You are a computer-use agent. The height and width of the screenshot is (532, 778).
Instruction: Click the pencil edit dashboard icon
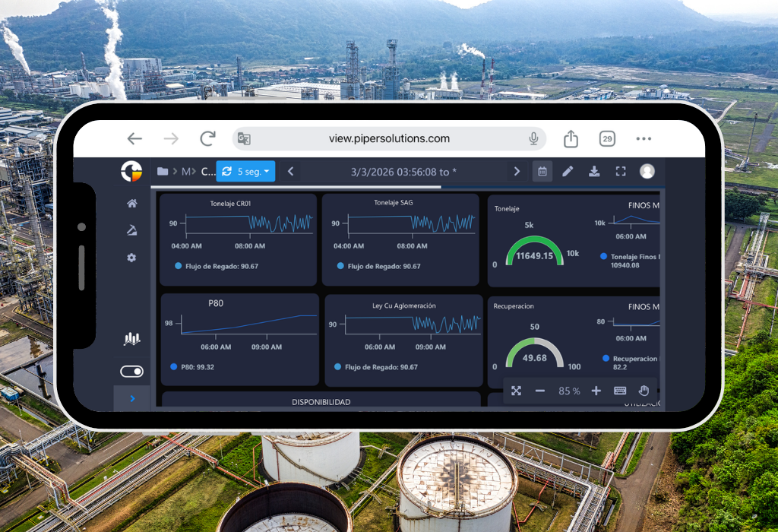point(568,172)
